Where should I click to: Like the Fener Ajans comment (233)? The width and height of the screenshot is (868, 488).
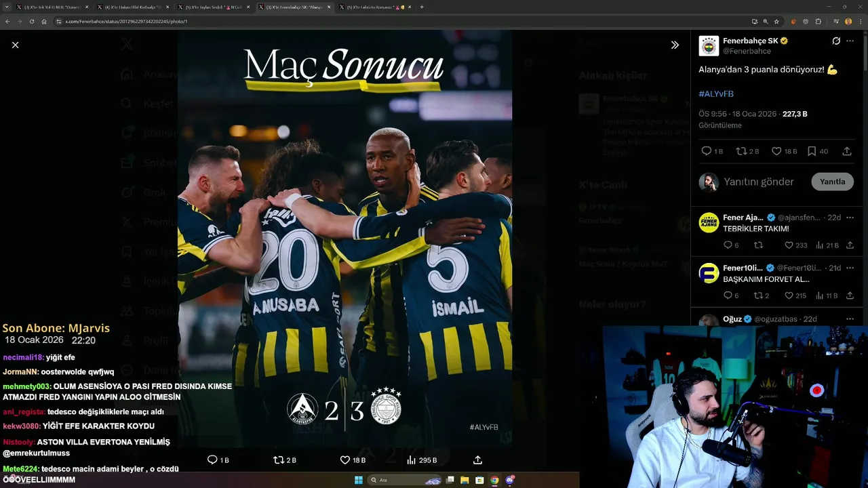pyautogui.click(x=795, y=245)
